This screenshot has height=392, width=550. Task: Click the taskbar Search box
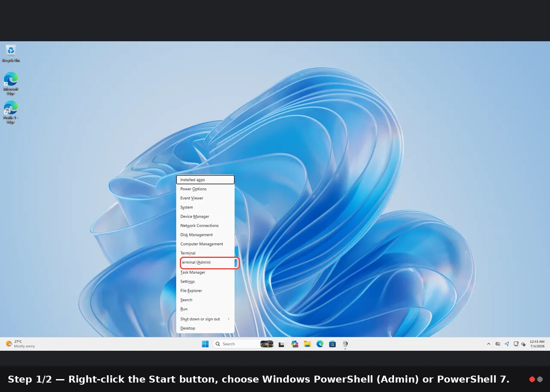tap(244, 344)
